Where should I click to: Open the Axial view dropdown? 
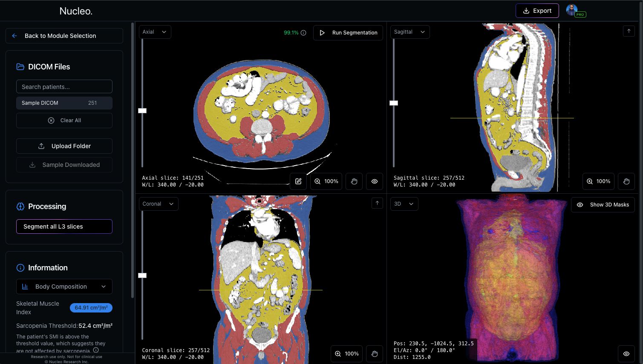point(155,32)
